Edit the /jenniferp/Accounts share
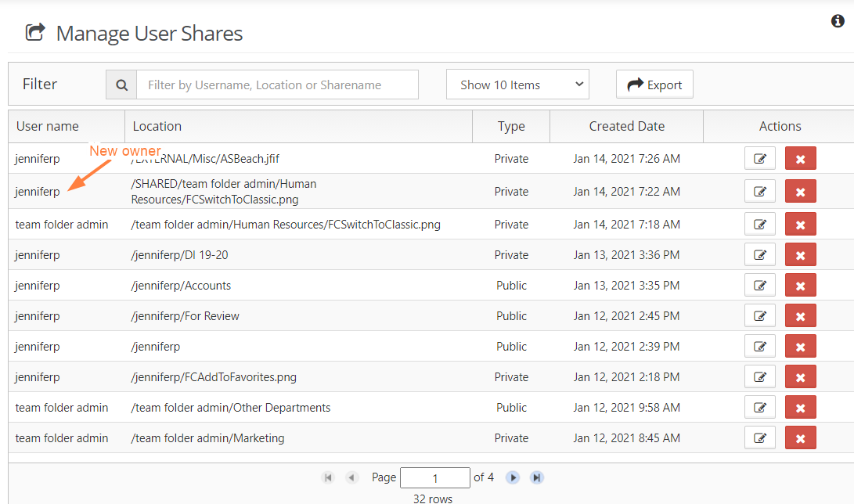Screen dimensions: 854x504 click(759, 286)
